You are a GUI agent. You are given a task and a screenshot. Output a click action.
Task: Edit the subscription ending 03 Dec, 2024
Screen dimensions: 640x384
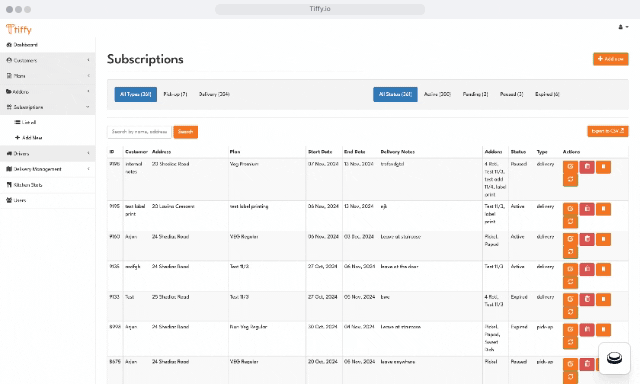pos(570,239)
